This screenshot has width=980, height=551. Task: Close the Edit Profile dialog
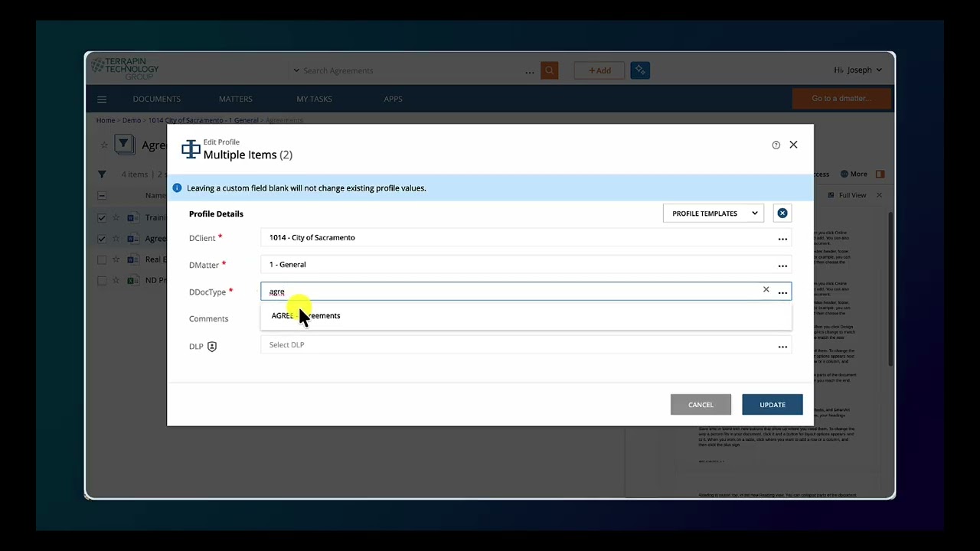coord(793,145)
